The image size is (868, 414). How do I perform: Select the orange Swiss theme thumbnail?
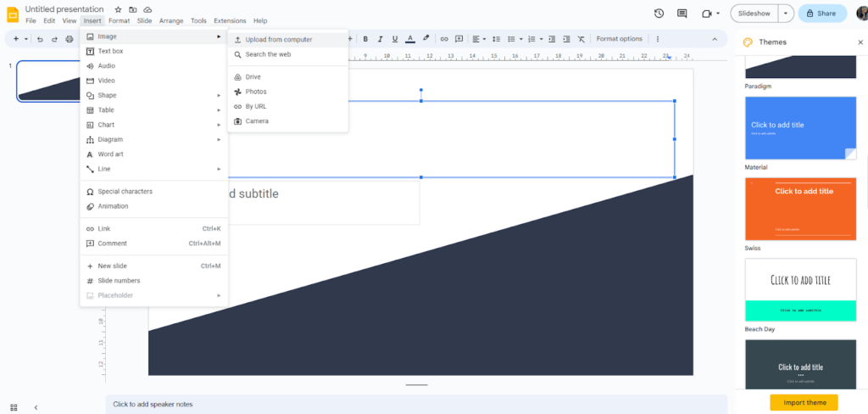click(800, 210)
